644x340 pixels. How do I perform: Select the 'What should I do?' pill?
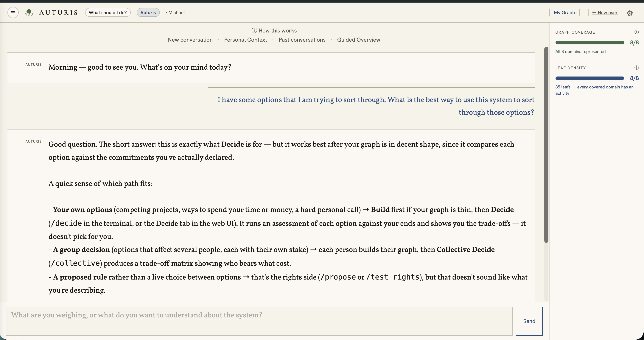point(108,13)
